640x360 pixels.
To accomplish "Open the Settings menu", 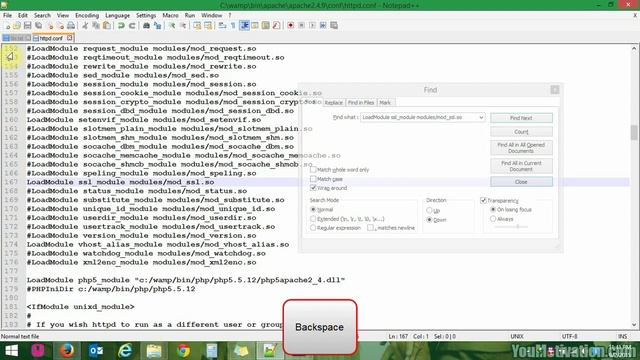I will coord(146,15).
